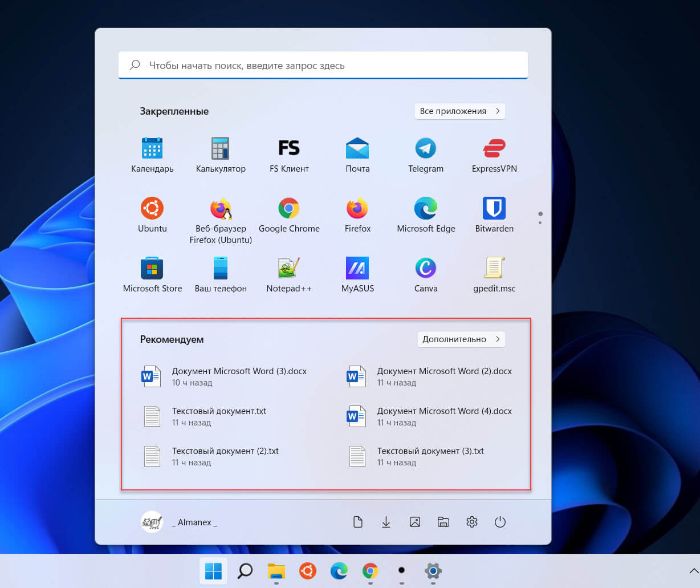The width and height of the screenshot is (700, 588).
Task: Open Settings app on the taskbar
Action: click(433, 571)
